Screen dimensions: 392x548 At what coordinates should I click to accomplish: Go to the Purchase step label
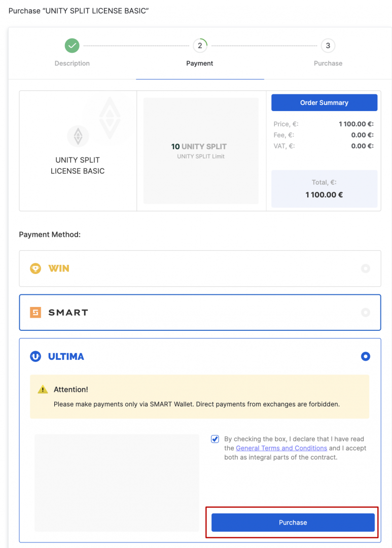tap(328, 63)
